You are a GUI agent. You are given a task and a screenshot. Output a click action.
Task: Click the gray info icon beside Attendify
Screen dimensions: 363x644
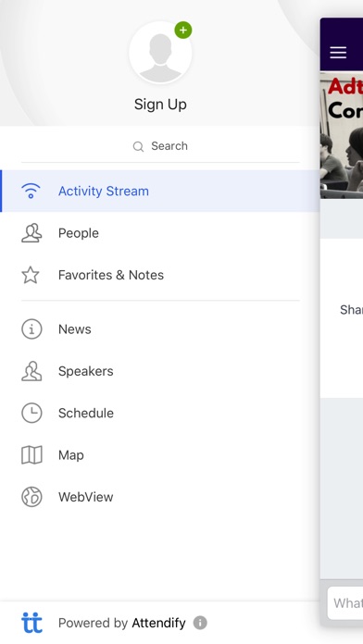point(200,623)
